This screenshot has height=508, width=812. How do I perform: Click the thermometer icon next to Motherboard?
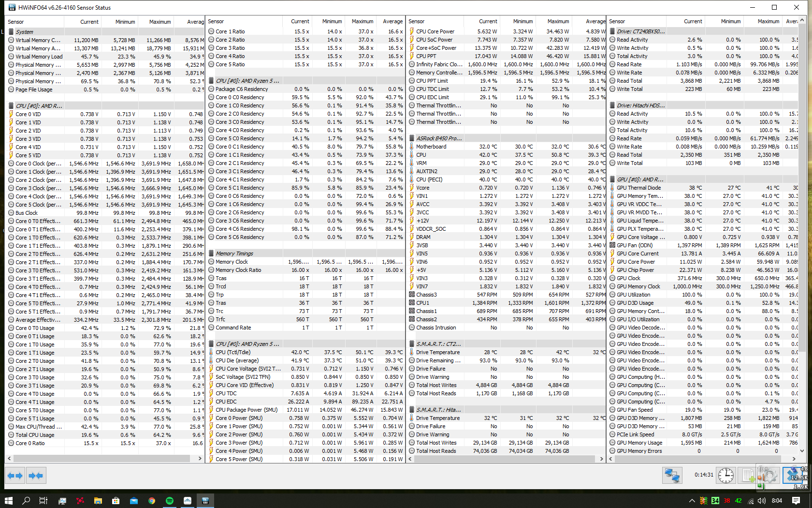tap(412, 147)
